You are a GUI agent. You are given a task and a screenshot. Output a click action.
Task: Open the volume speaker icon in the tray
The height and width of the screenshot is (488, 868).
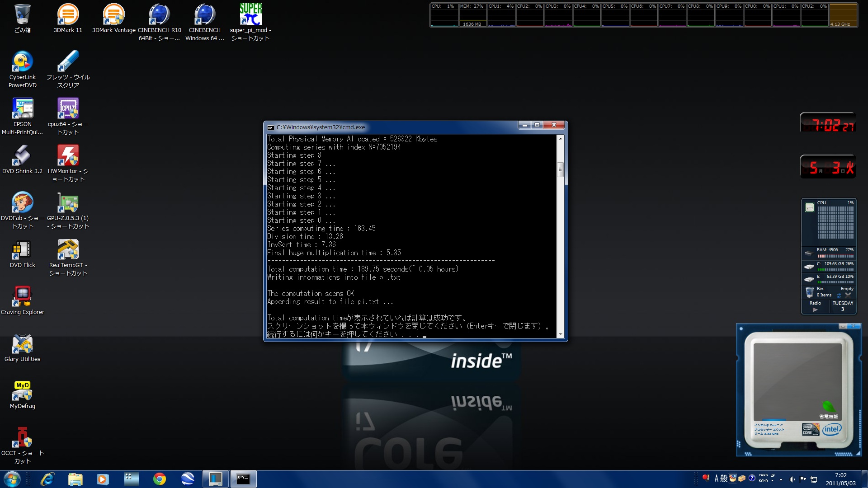792,479
